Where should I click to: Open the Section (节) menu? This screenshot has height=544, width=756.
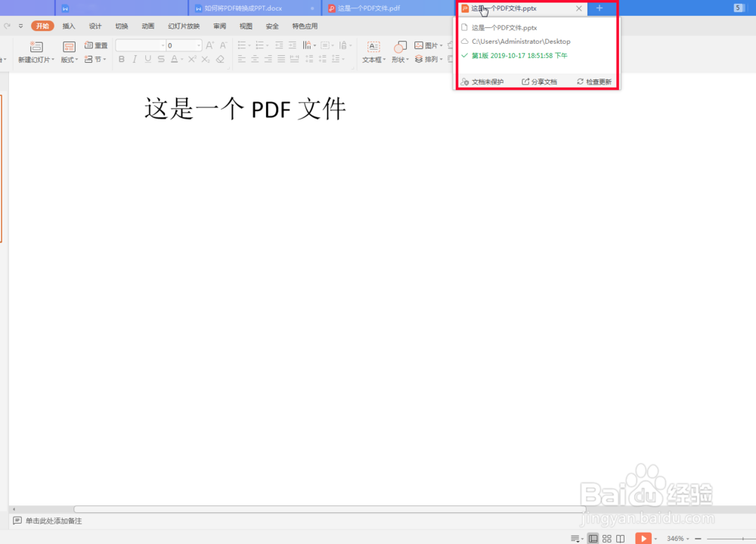tap(95, 59)
